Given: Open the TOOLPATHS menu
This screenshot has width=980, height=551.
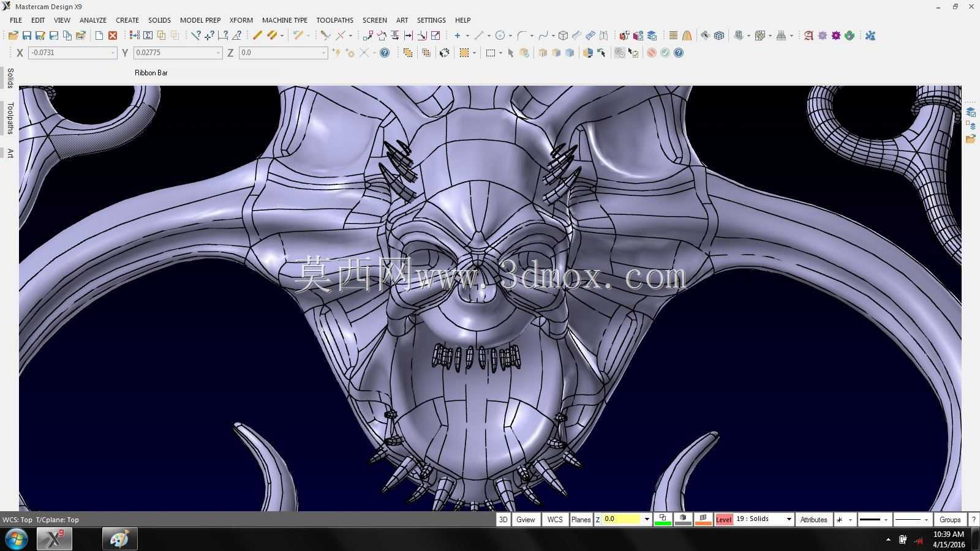Looking at the screenshot, I should point(334,20).
